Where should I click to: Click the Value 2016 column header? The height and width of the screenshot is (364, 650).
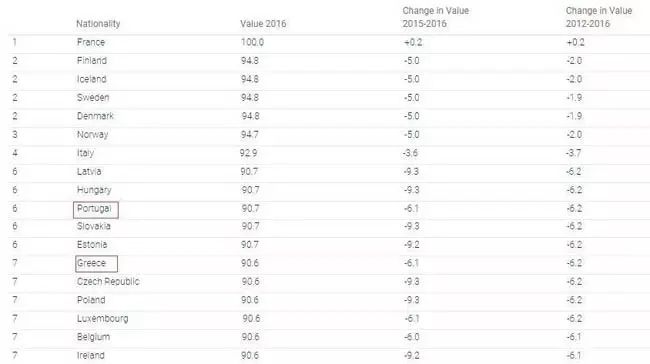click(x=263, y=24)
